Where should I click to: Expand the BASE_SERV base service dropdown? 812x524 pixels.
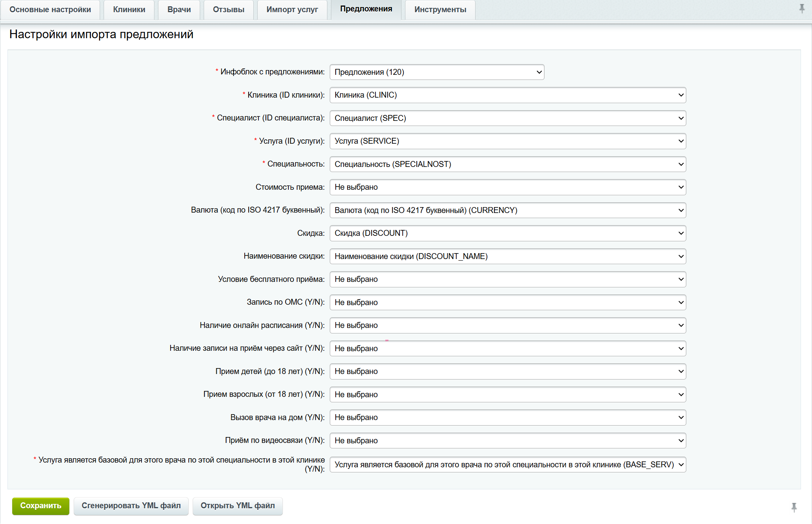tap(507, 465)
